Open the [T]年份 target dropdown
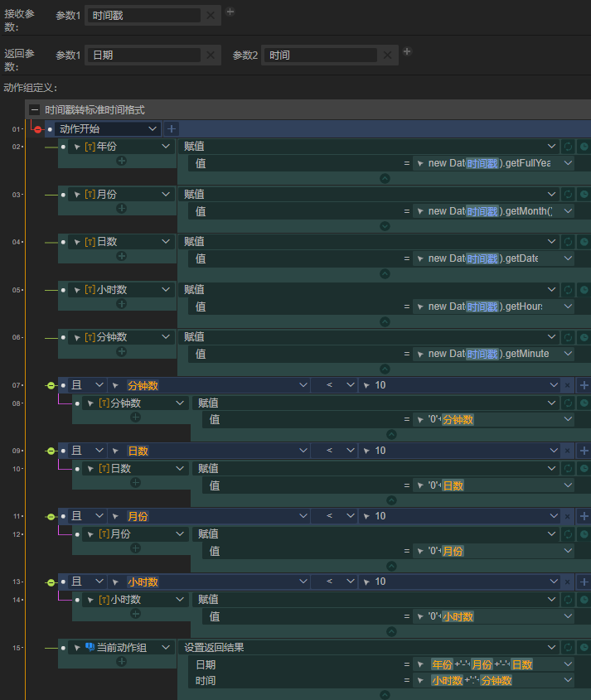This screenshot has height=700, width=591. point(165,147)
